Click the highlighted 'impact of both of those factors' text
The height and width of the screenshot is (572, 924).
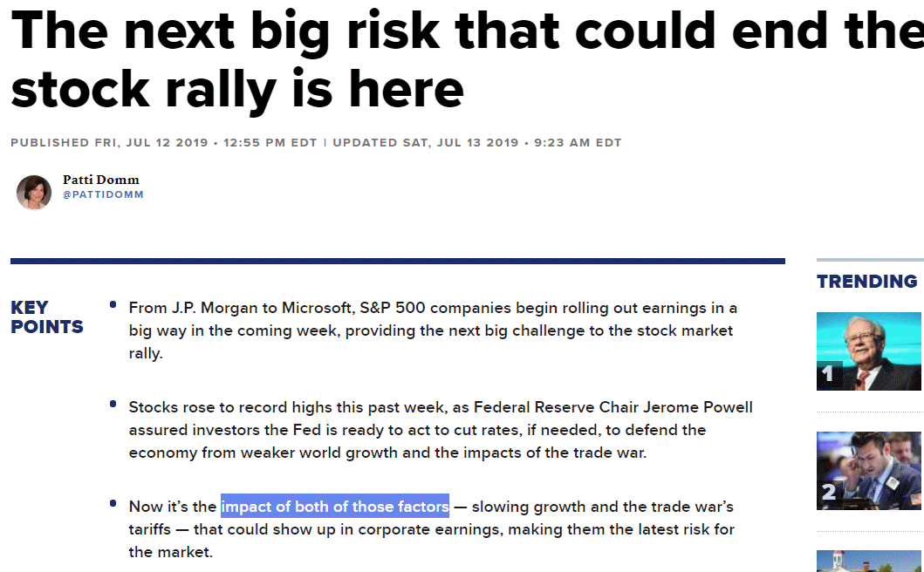click(x=335, y=507)
